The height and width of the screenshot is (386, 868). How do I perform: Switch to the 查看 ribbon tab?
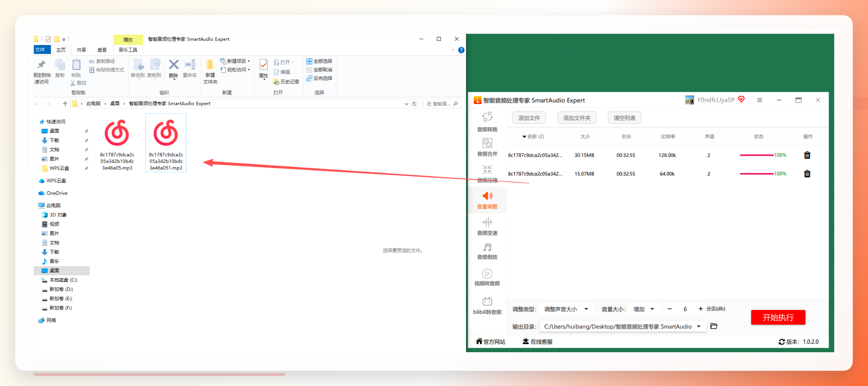102,50
